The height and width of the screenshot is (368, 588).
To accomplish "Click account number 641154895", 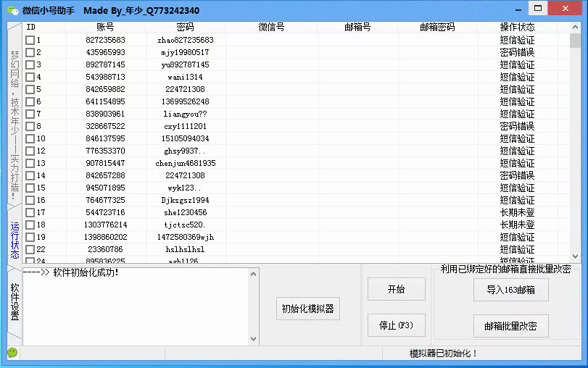I will (x=105, y=101).
